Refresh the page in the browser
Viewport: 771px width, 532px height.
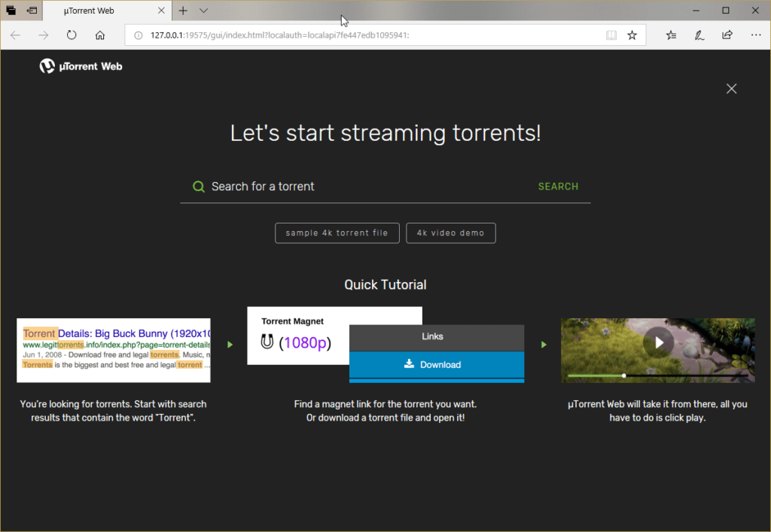coord(72,35)
